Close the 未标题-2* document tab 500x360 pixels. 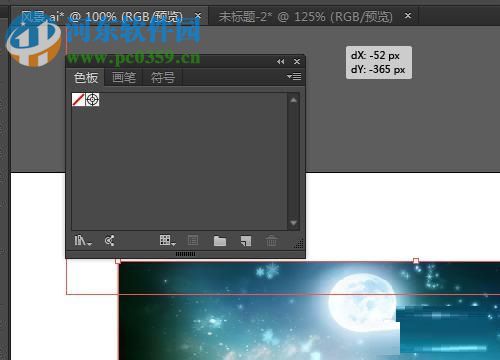[x=408, y=15]
